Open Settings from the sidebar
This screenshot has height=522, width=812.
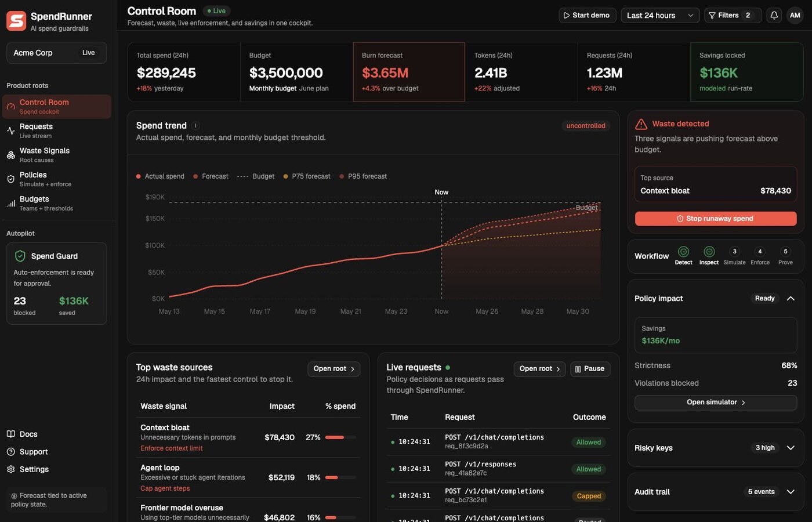(x=28, y=469)
